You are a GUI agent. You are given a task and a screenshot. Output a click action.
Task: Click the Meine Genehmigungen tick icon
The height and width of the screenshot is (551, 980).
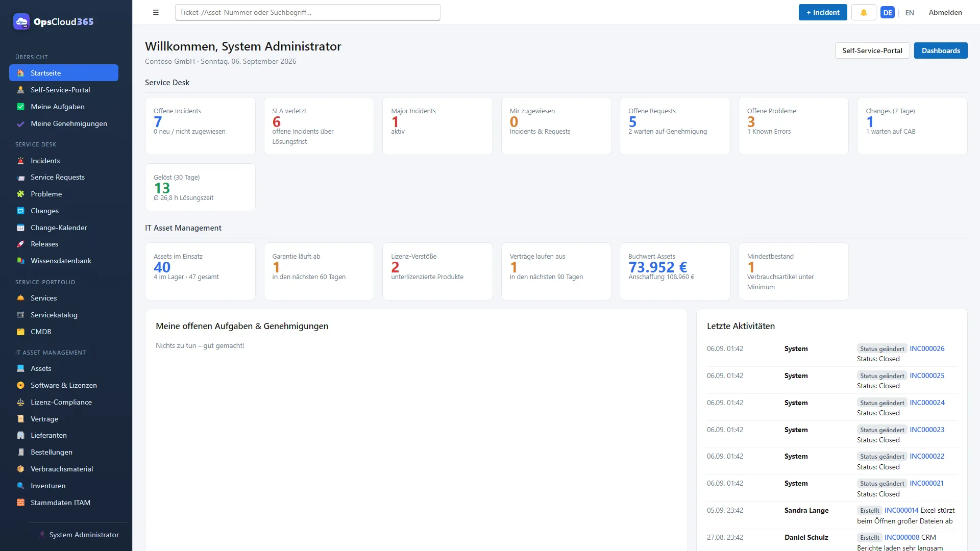[20, 123]
